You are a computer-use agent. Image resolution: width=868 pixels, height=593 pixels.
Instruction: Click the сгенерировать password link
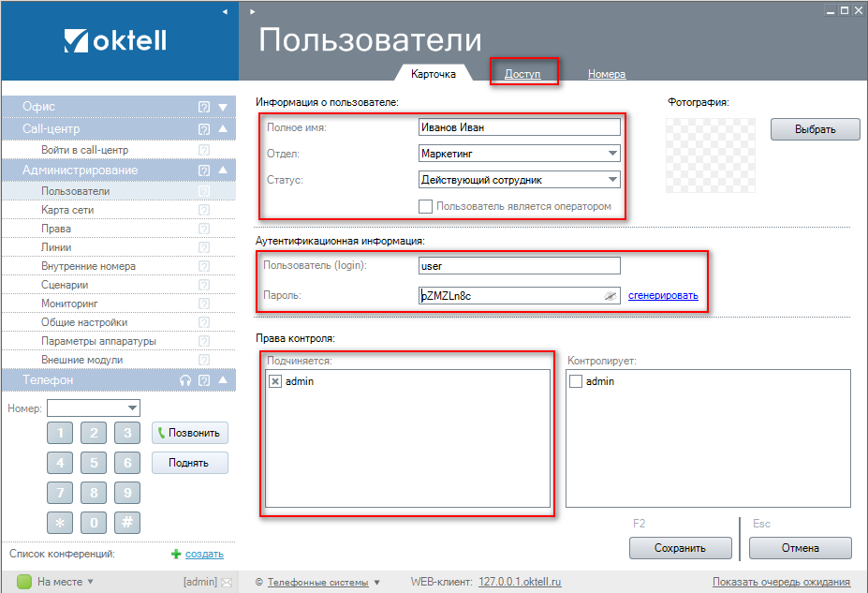pos(663,296)
